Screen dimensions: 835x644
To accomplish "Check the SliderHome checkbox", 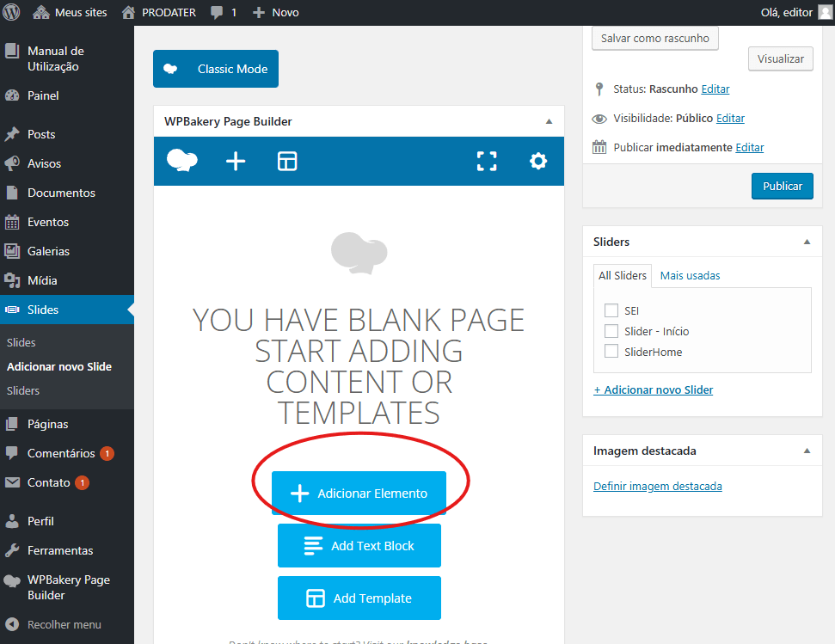I will click(x=611, y=352).
